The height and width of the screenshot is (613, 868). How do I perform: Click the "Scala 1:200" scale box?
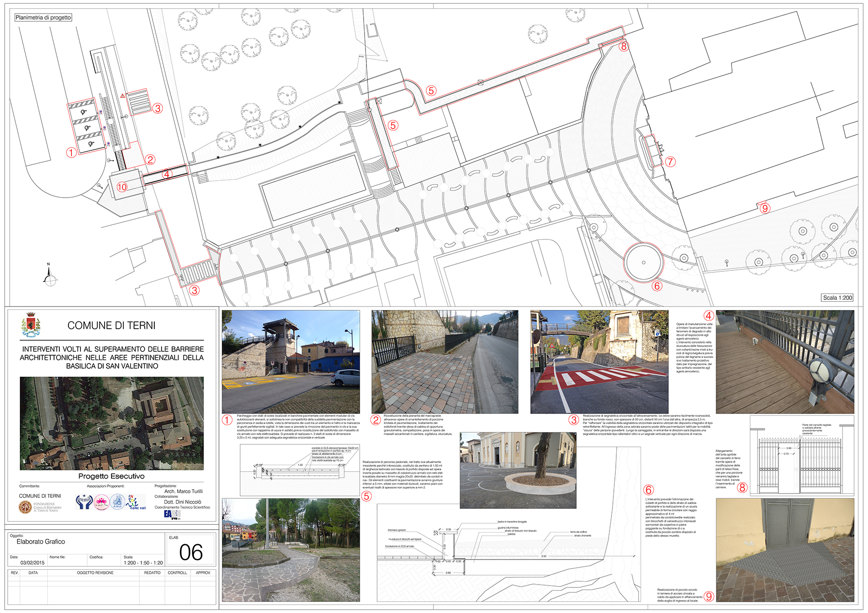[x=837, y=297]
